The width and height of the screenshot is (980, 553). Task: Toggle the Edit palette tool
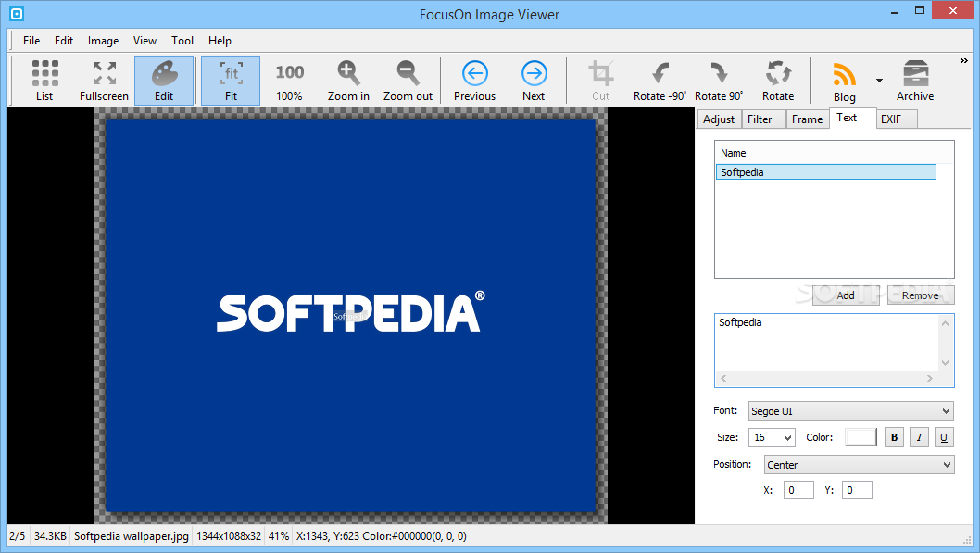pyautogui.click(x=164, y=81)
